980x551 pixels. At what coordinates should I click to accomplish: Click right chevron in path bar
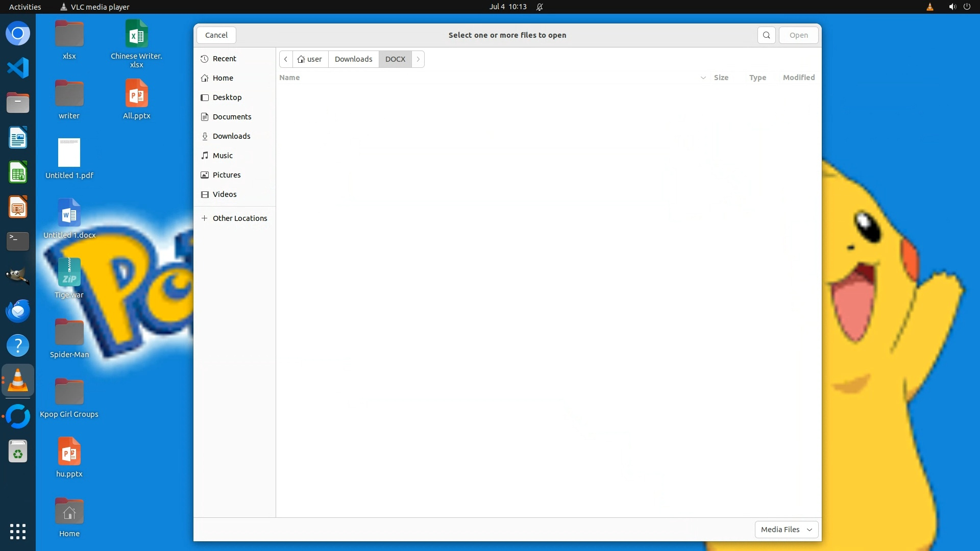[x=418, y=59]
